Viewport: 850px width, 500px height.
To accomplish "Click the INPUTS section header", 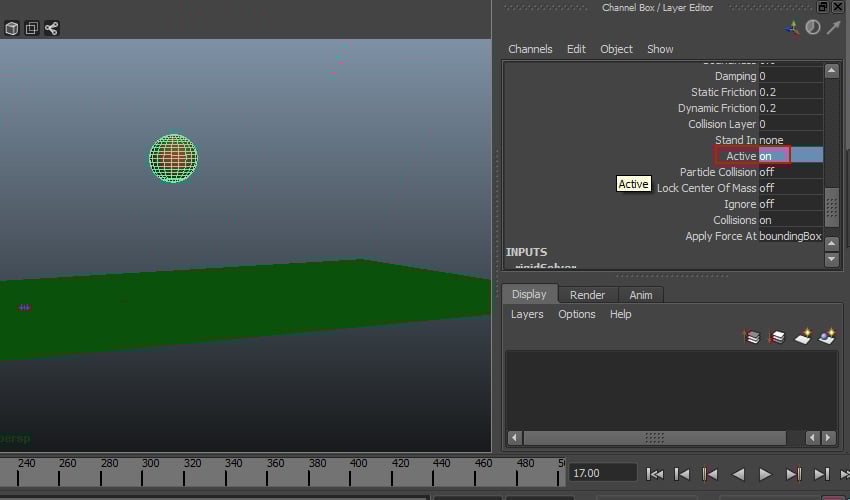I will 526,252.
